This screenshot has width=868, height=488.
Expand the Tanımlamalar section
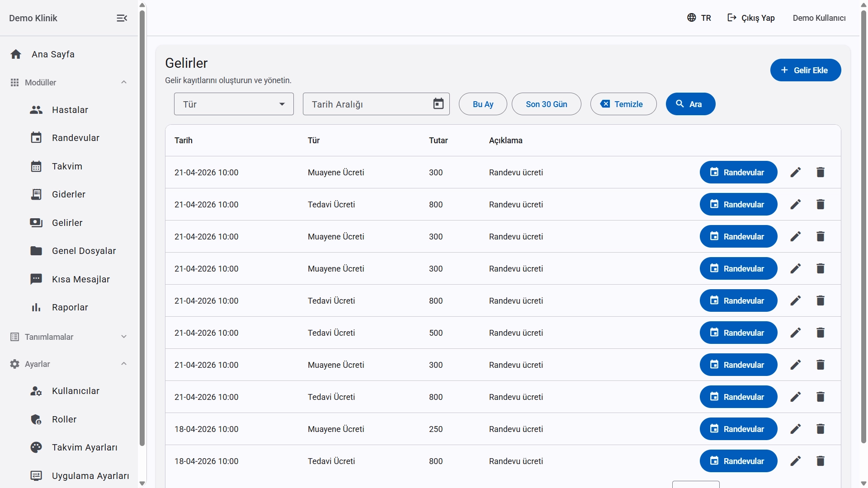[x=69, y=337]
